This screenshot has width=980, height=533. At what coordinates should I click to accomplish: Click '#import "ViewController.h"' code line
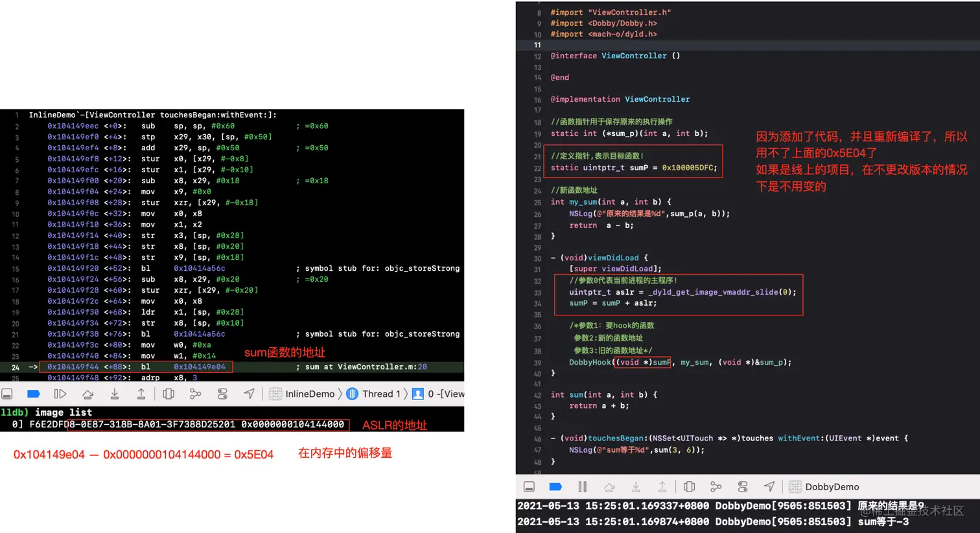click(x=611, y=12)
